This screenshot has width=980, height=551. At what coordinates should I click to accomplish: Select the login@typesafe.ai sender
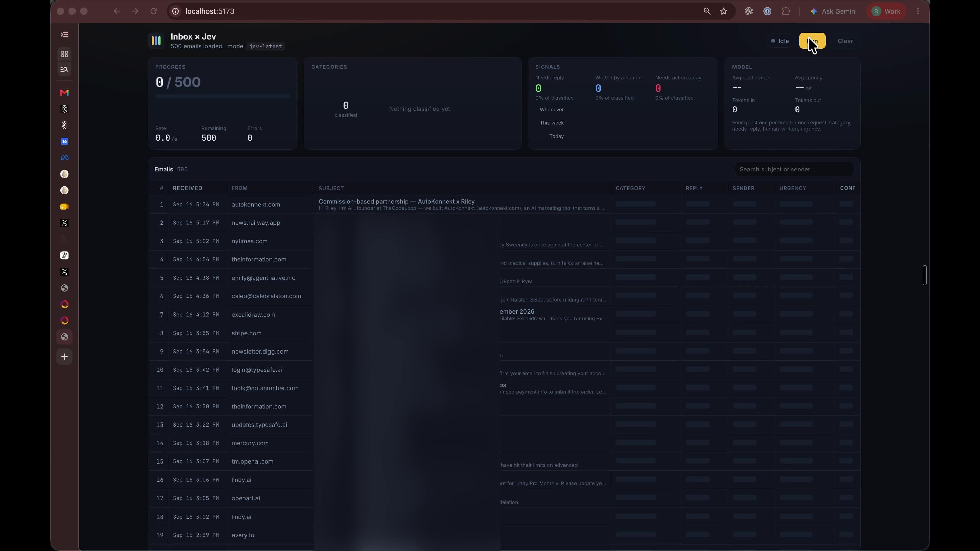257,370
